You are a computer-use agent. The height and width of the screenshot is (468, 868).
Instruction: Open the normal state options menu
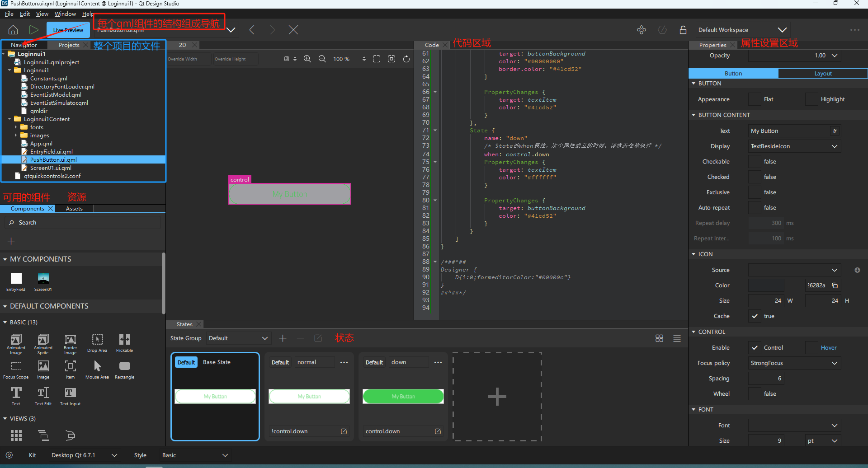(344, 363)
